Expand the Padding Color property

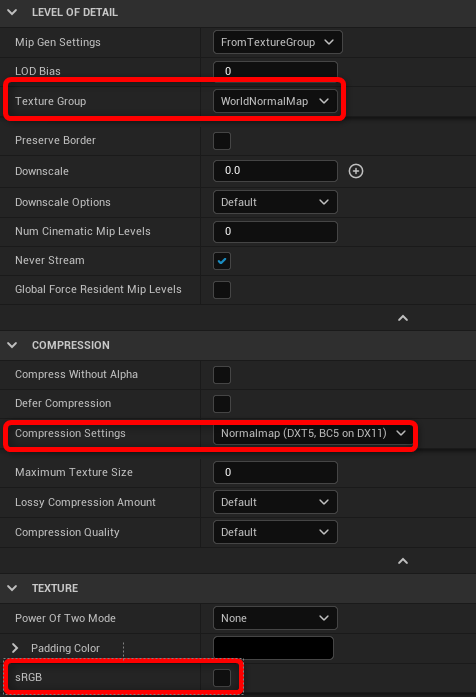pyautogui.click(x=15, y=648)
